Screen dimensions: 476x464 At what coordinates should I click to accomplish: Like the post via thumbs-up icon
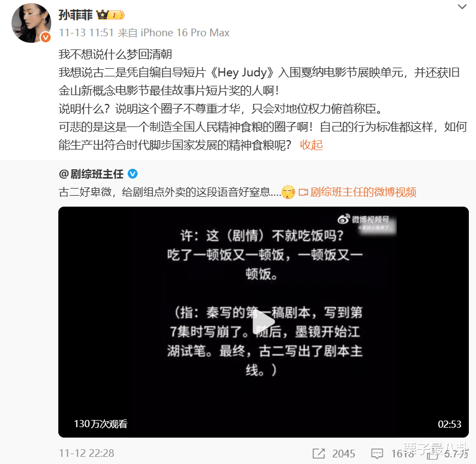433,454
